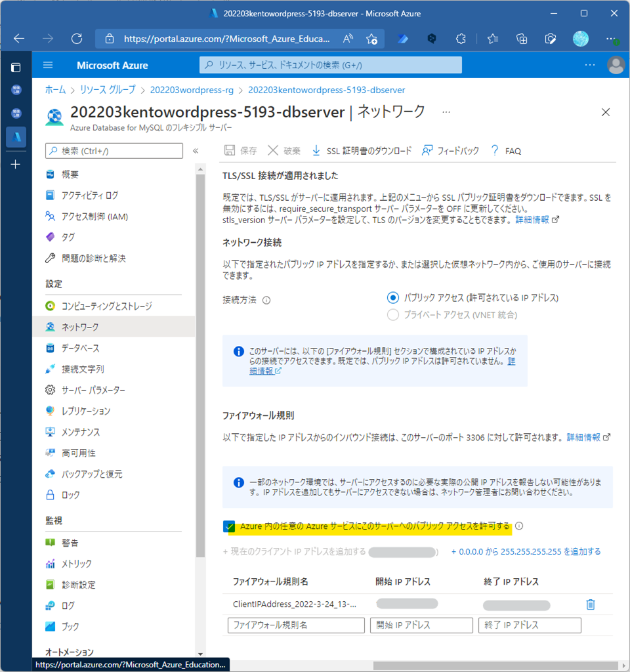Click 0.0.0.0 から 255.255.255.255 を追加する link

[x=526, y=551]
